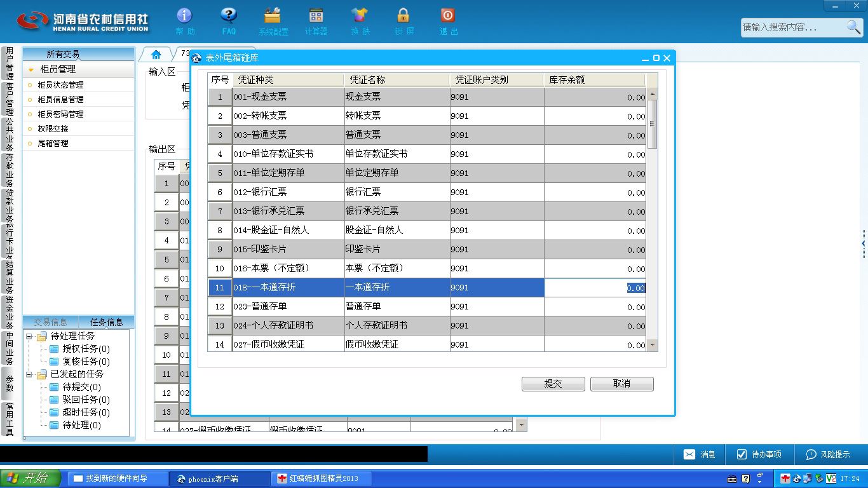Viewport: 868px width, 488px height.
Task: Click the 复核任务(0) folder icon
Action: click(x=54, y=362)
